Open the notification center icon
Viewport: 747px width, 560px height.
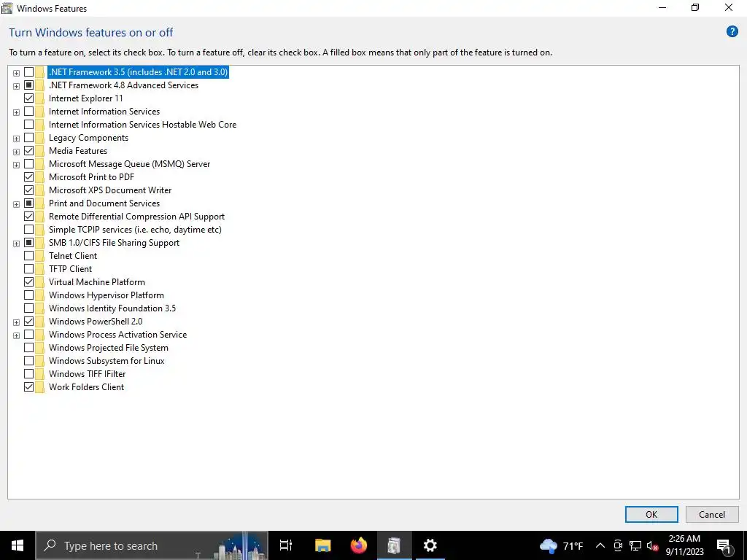click(724, 545)
